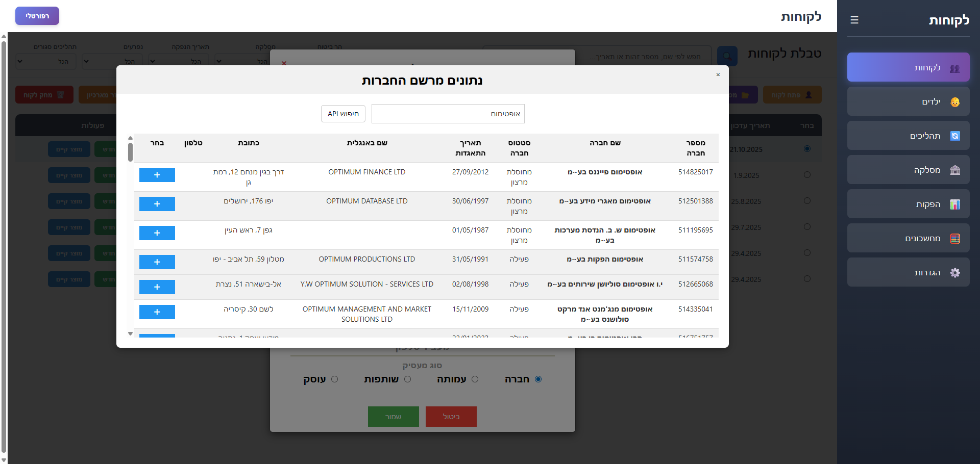Open the מסלקה filter dropdown
Image resolution: width=980 pixels, height=464 pixels.
242,62
